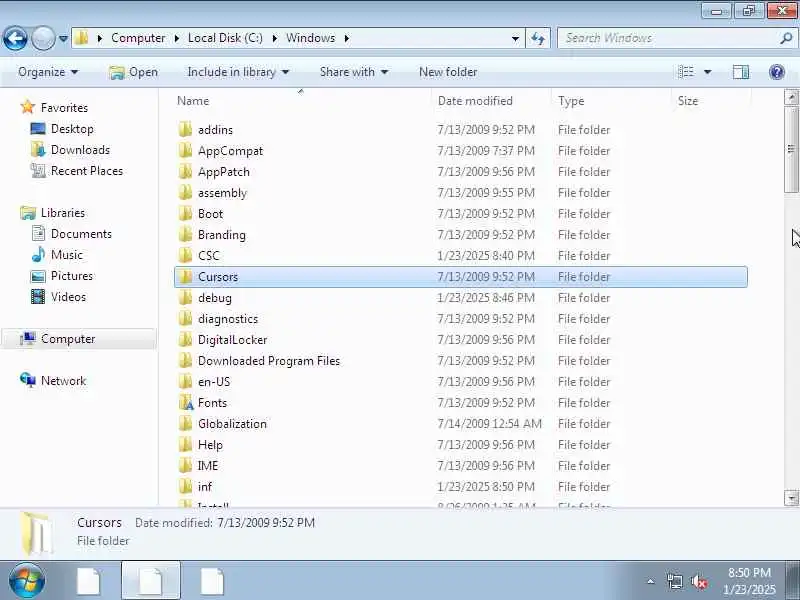Select the DigitalLocker folder icon
The width and height of the screenshot is (800, 600).
coord(185,339)
